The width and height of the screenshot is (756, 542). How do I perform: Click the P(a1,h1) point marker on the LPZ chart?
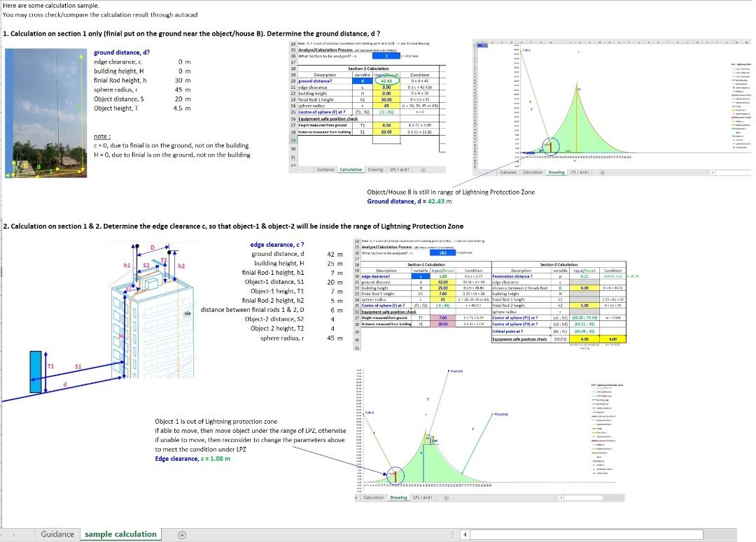coord(449,370)
